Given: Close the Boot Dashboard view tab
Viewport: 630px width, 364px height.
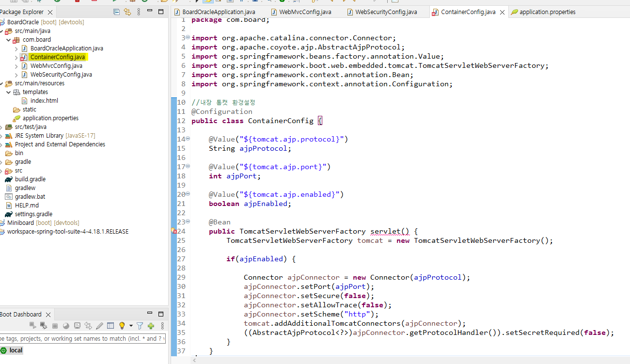Looking at the screenshot, I should [48, 315].
